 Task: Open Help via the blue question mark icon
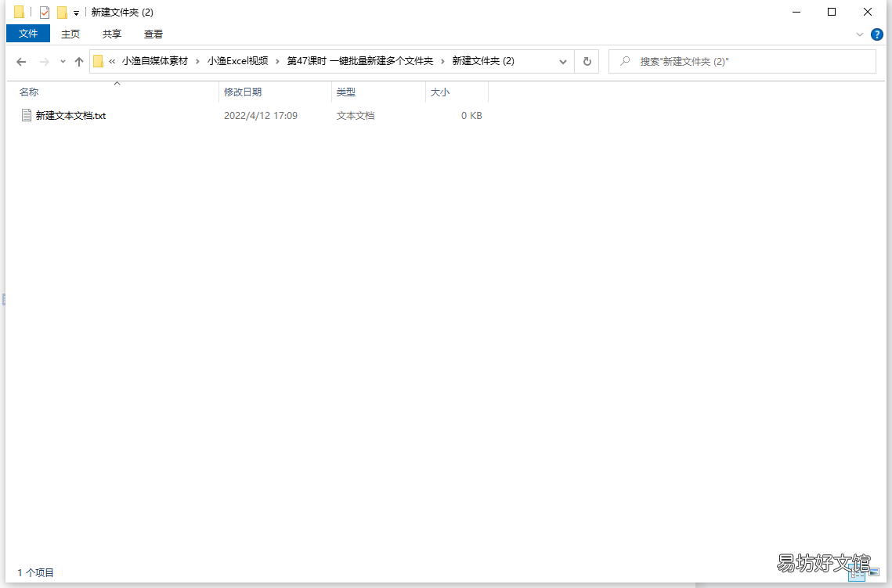(x=877, y=34)
